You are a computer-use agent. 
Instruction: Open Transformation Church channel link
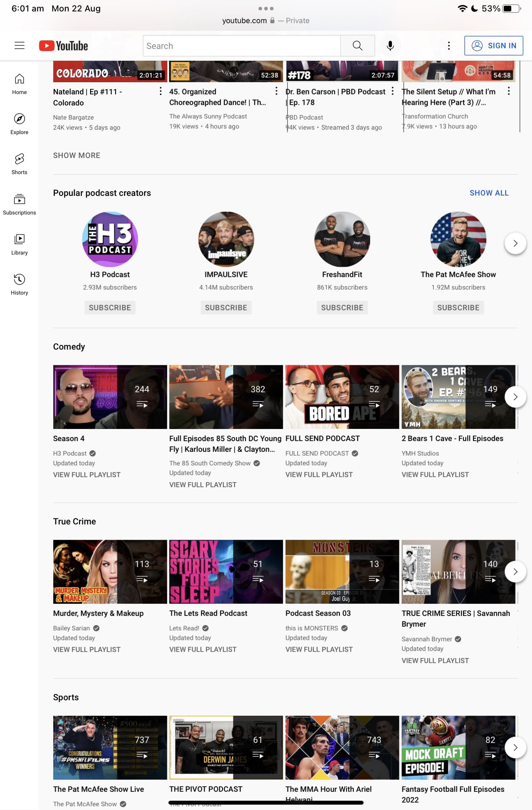click(x=435, y=116)
